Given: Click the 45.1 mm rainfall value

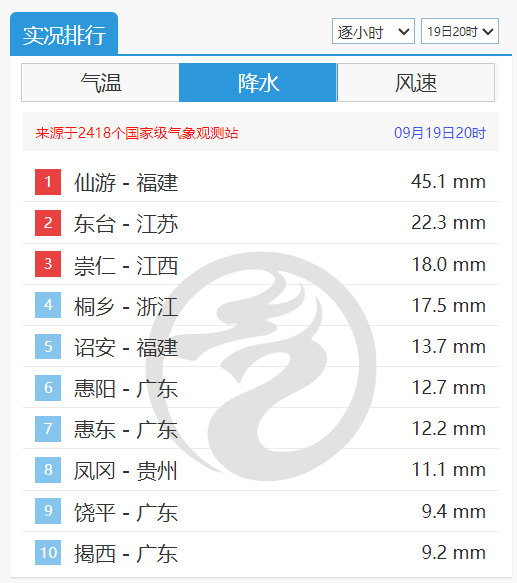Looking at the screenshot, I should pos(448,182).
